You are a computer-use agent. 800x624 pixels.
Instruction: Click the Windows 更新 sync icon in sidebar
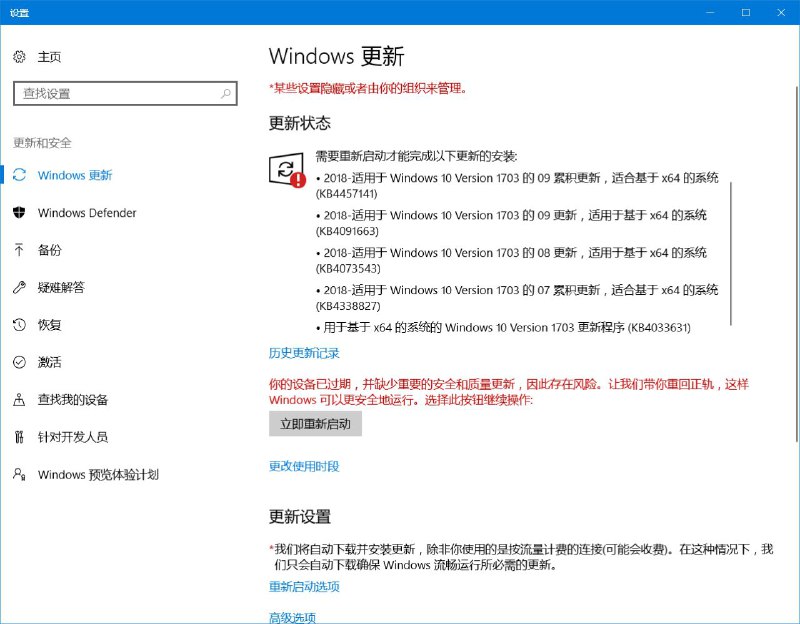pos(19,175)
